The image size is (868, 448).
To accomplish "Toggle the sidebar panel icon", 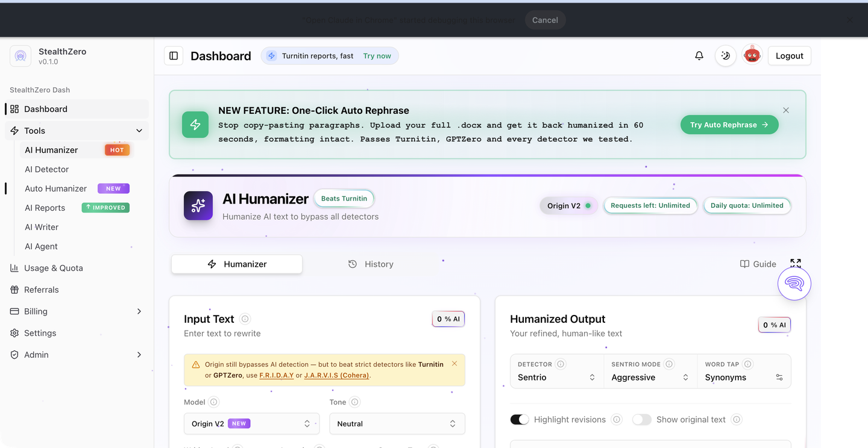I will point(174,56).
